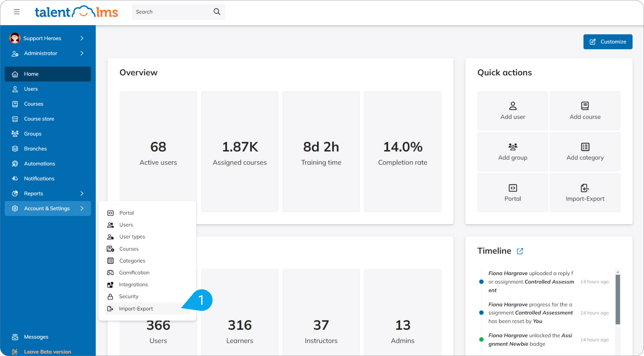
Task: Click the Active users overview card
Action: point(158,152)
